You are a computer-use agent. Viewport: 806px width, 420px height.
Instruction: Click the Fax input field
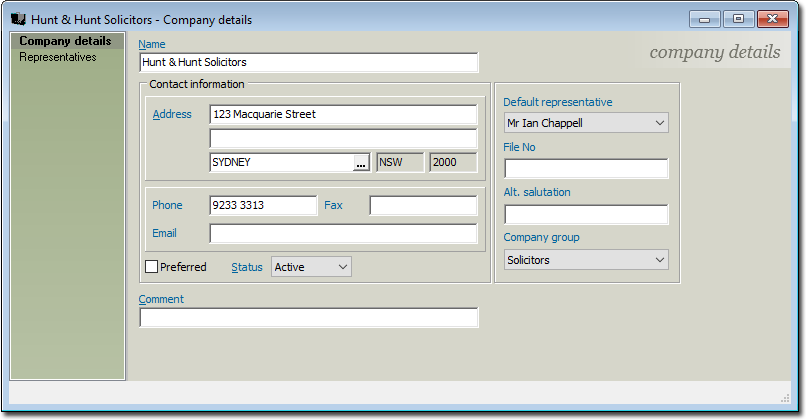tap(423, 206)
